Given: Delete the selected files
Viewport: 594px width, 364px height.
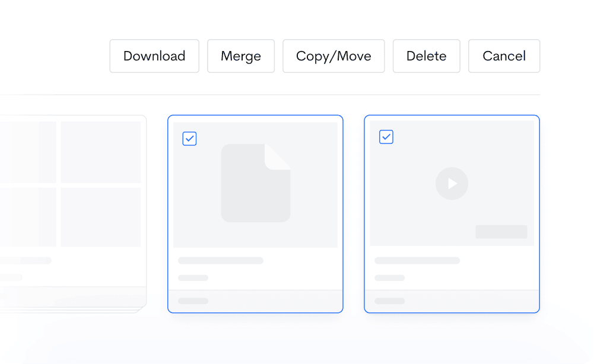Looking at the screenshot, I should 426,56.
